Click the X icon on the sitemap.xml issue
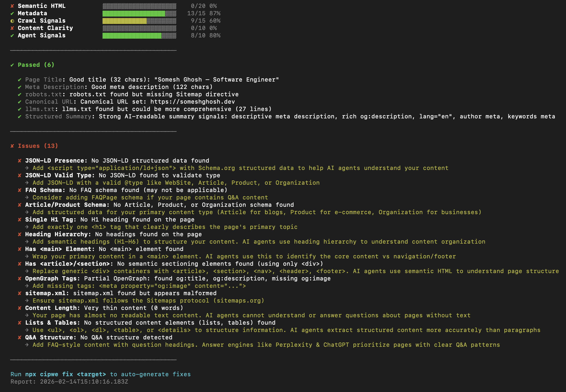The width and height of the screenshot is (566, 392). pos(20,293)
